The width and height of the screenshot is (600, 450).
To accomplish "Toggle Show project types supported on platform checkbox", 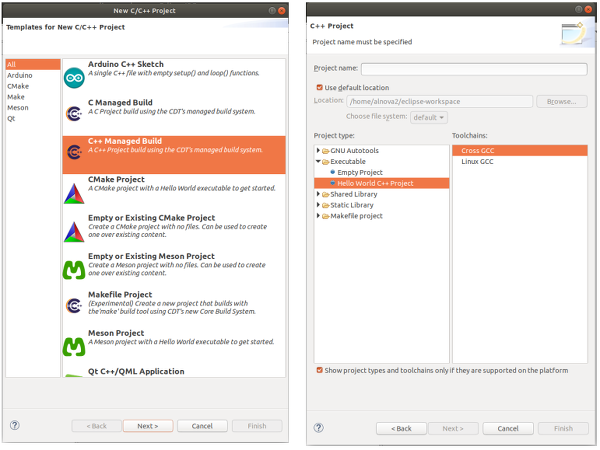I will (320, 370).
